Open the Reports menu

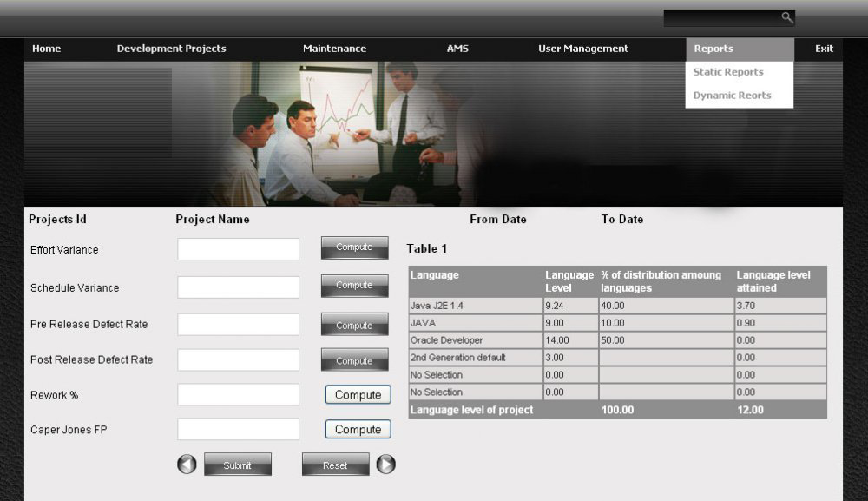pos(713,49)
